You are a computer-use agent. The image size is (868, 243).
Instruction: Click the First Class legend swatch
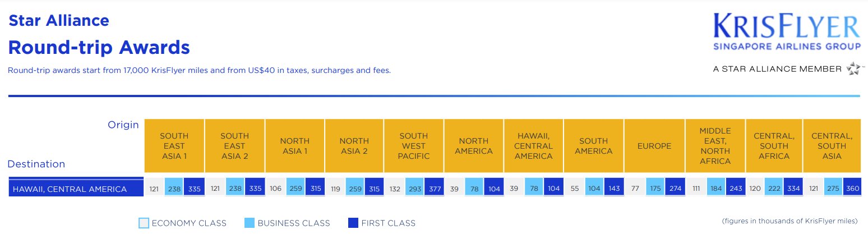(x=353, y=223)
